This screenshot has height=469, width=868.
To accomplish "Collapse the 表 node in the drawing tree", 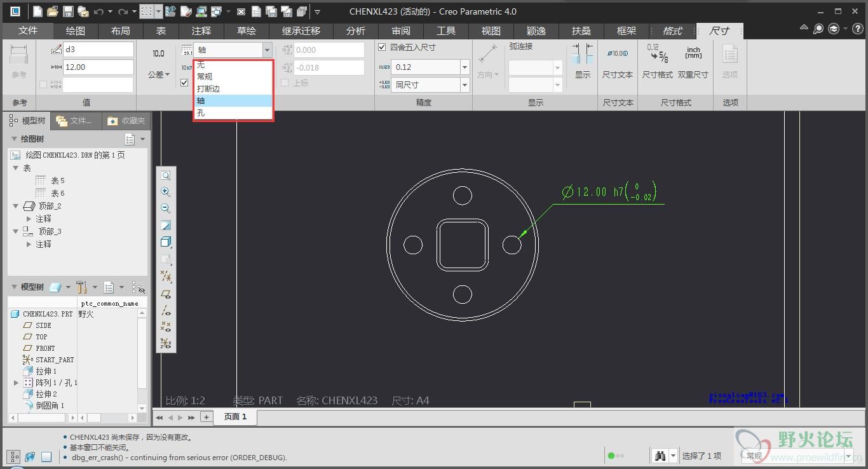I will (x=17, y=168).
